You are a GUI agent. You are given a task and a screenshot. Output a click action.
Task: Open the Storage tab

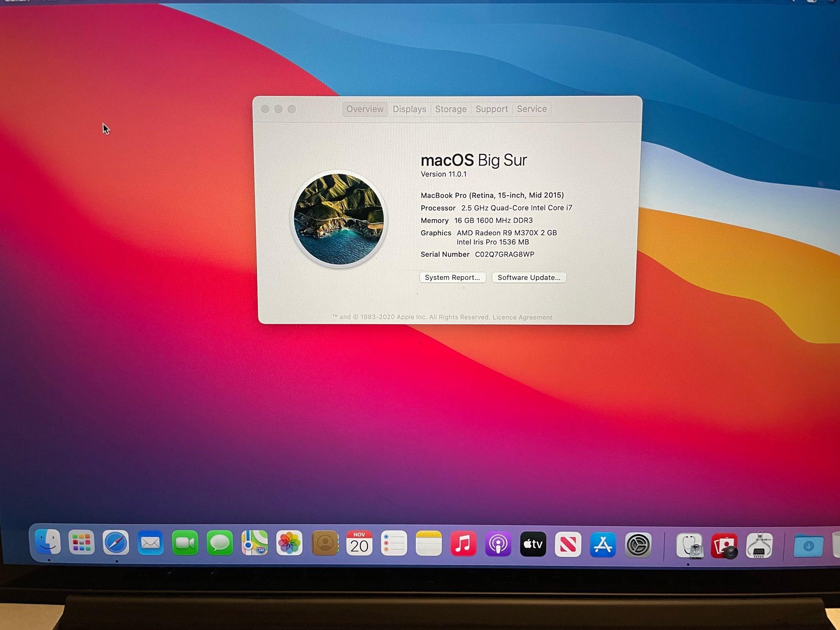451,109
